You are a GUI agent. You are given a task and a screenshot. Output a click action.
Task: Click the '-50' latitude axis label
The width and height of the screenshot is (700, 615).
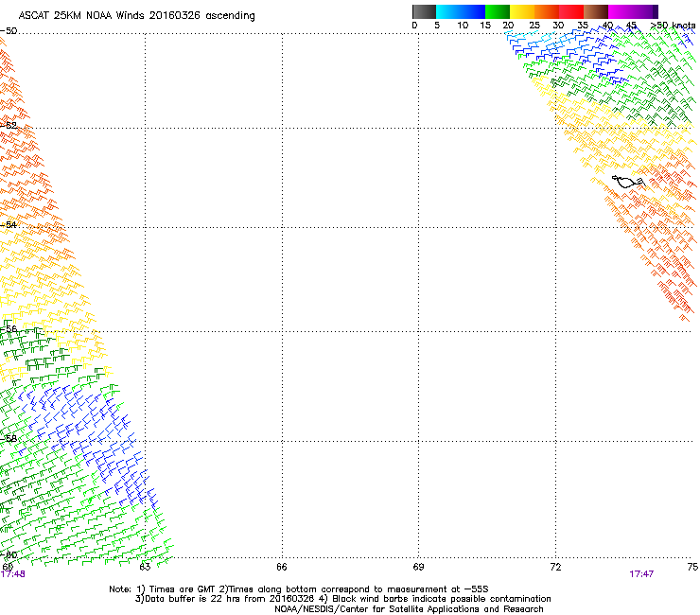coord(9,31)
